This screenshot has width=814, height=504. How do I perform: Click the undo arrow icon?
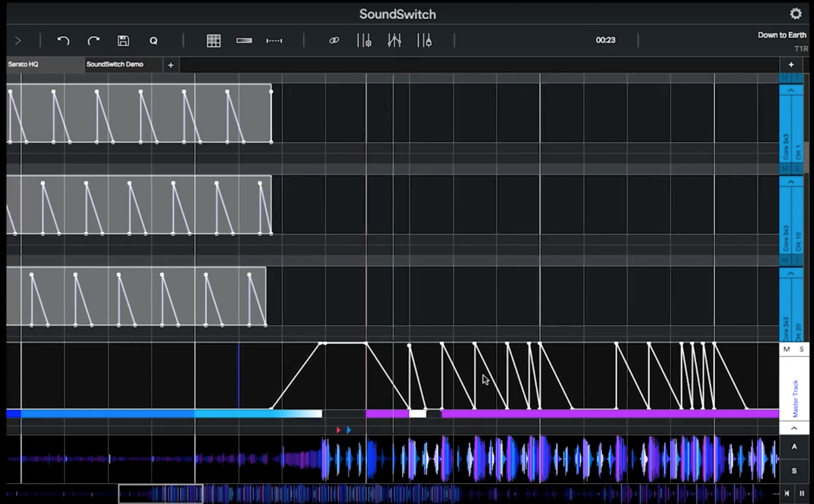click(63, 41)
